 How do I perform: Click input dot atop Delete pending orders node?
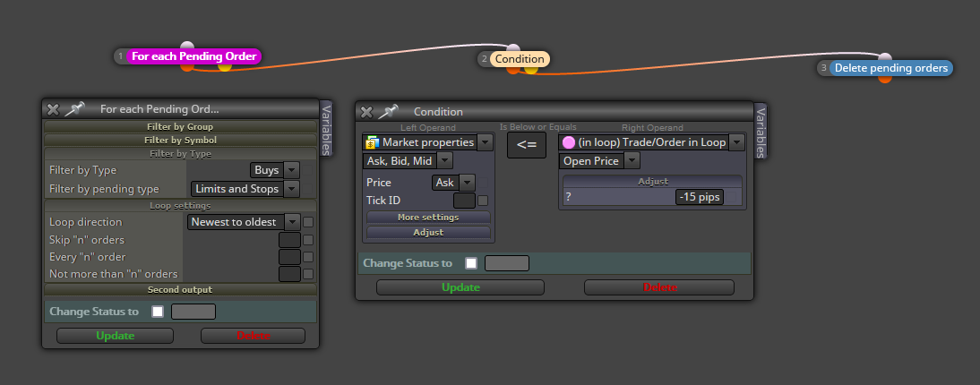click(x=884, y=57)
